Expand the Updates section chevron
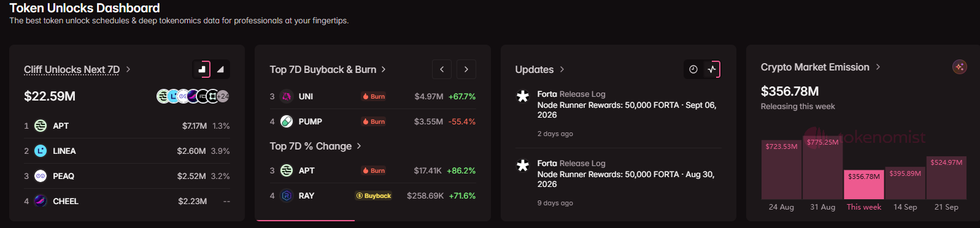This screenshot has width=980, height=228. [x=562, y=69]
